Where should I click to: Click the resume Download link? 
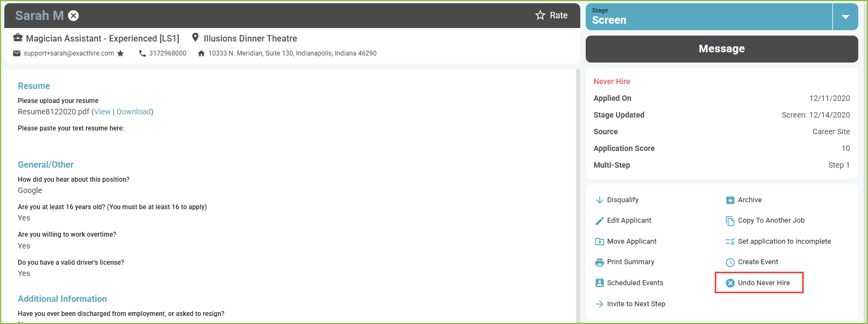point(134,112)
